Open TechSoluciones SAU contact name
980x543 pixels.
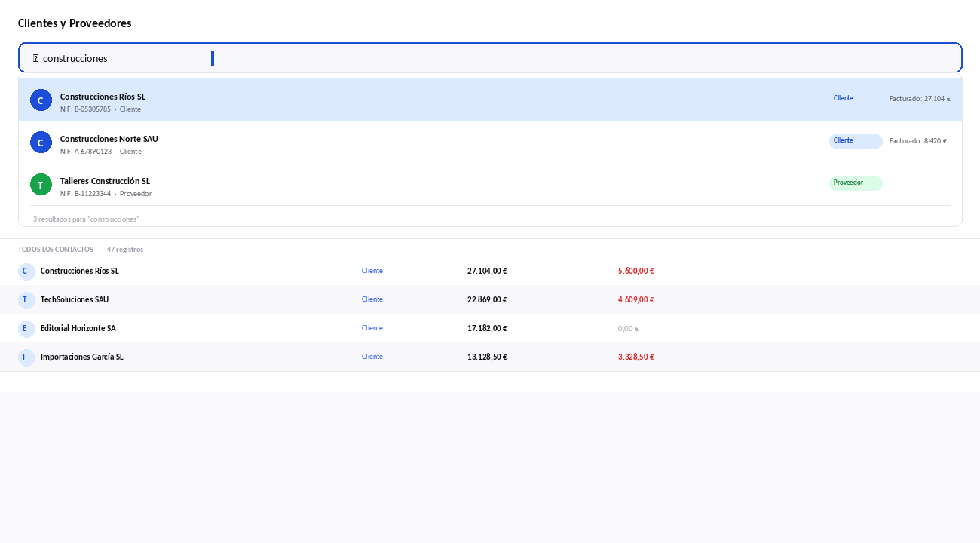75,299
